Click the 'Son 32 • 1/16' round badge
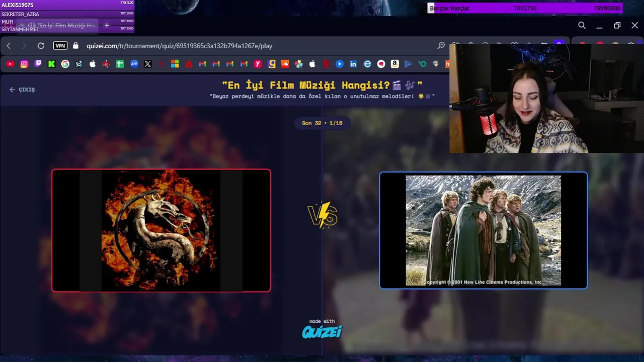The height and width of the screenshot is (362, 644). coord(322,123)
